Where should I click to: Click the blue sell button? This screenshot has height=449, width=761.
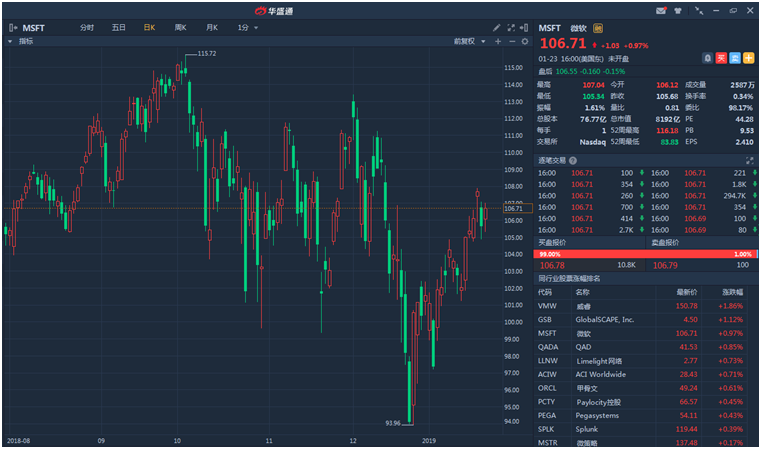point(735,58)
